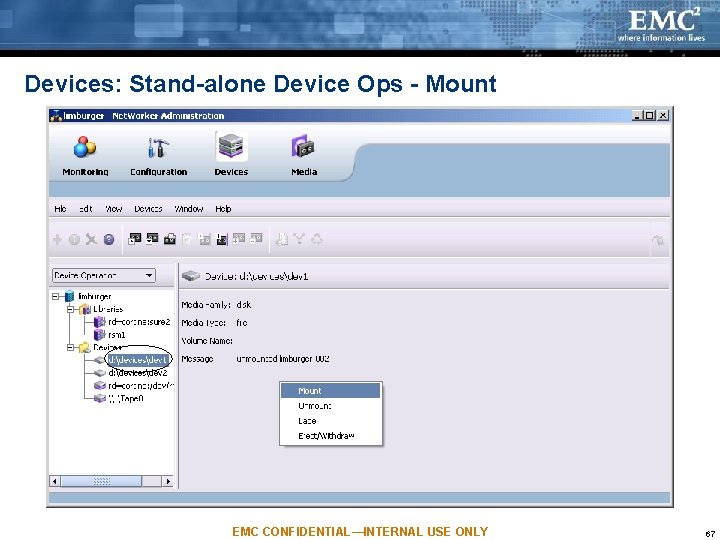Screen dimensions: 720x540
Task: Open the View menu
Action: click(x=113, y=209)
